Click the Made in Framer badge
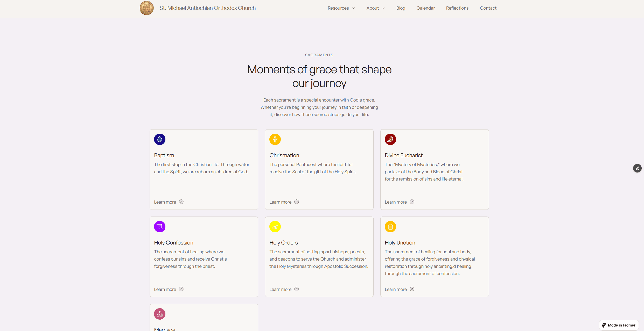Image resolution: width=644 pixels, height=331 pixels. (619, 325)
